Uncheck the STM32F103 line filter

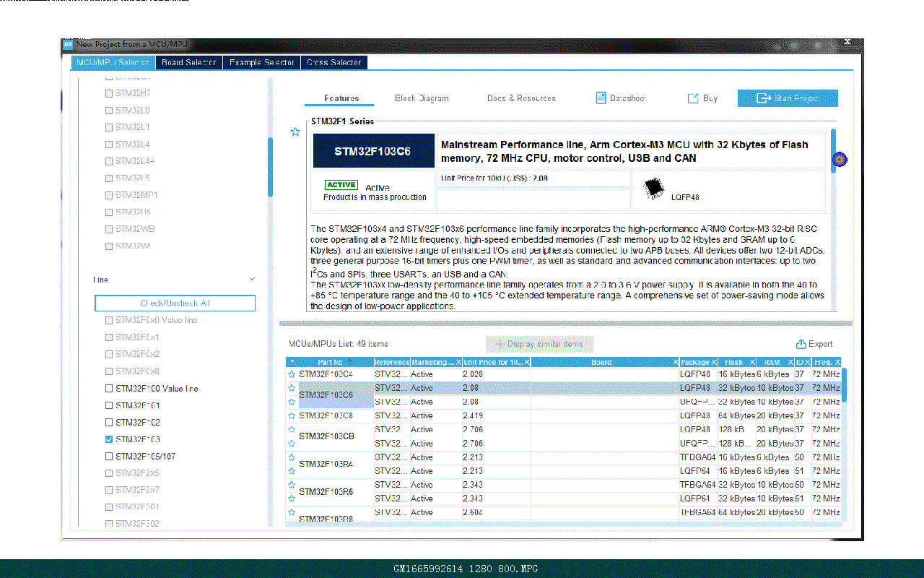coord(109,439)
